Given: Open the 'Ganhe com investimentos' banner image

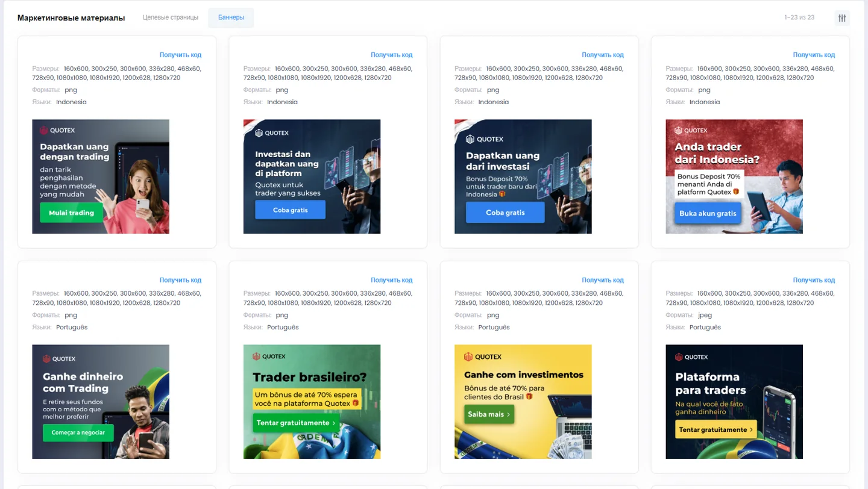Looking at the screenshot, I should (x=523, y=402).
